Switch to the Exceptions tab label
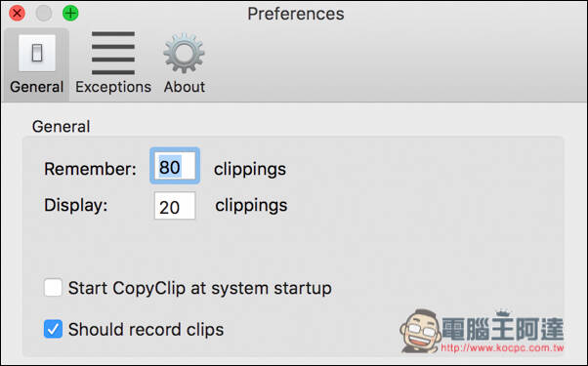588x366 pixels. click(113, 87)
